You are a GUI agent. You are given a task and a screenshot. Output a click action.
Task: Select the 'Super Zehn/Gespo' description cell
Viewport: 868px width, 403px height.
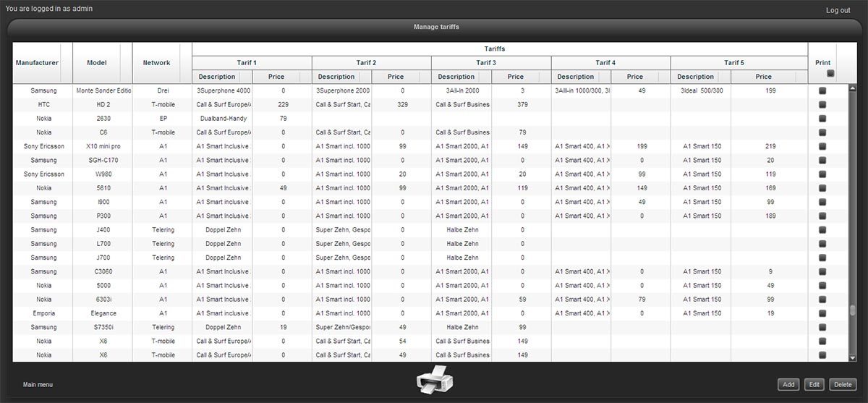[x=342, y=328]
